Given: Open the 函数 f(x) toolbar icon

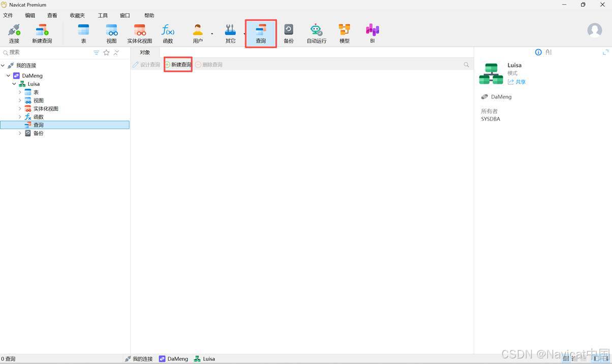Looking at the screenshot, I should pyautogui.click(x=168, y=34).
